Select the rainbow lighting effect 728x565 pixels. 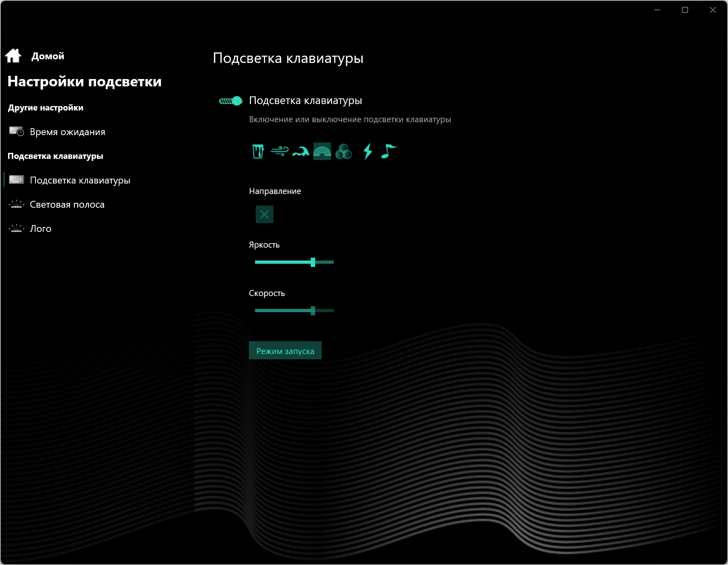322,151
